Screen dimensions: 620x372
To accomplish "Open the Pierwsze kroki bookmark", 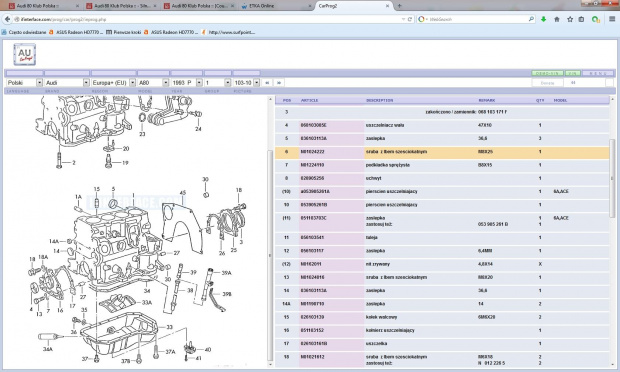I will pyautogui.click(x=123, y=32).
